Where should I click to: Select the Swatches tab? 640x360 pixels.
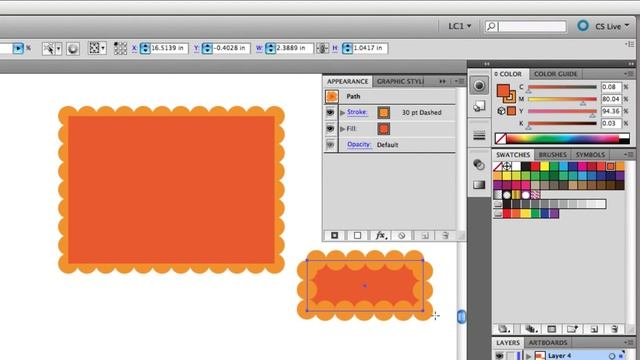tap(513, 155)
